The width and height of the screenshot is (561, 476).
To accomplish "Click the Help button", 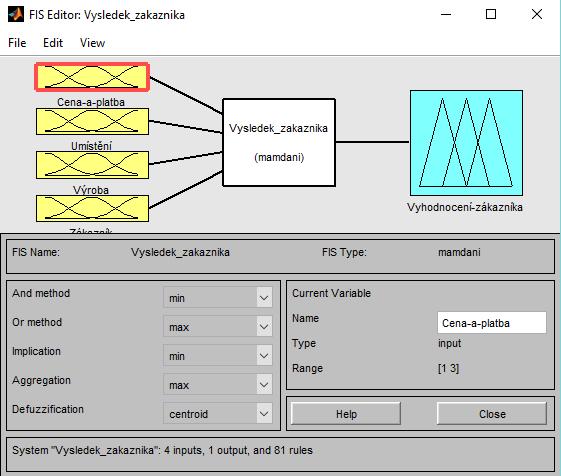I will point(346,414).
